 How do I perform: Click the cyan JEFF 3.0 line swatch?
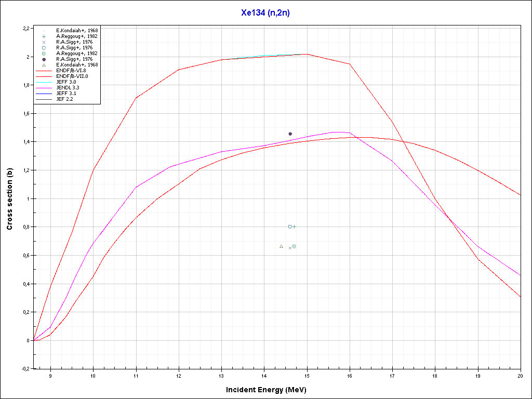[x=44, y=82]
